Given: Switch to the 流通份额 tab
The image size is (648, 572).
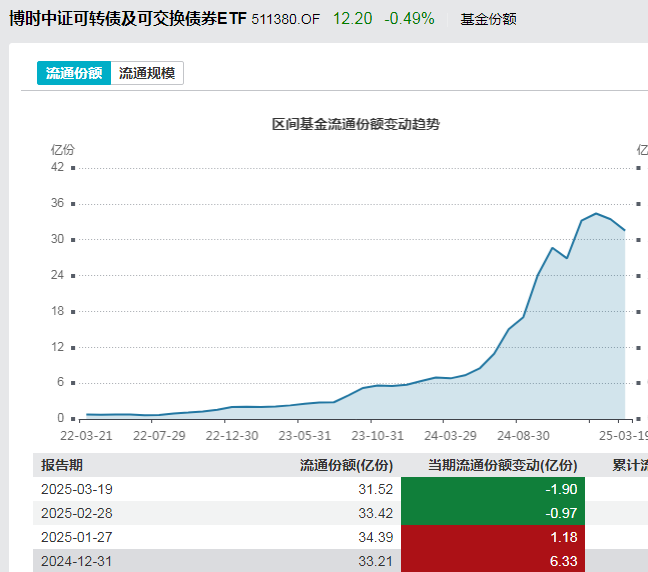Looking at the screenshot, I should 74,73.
